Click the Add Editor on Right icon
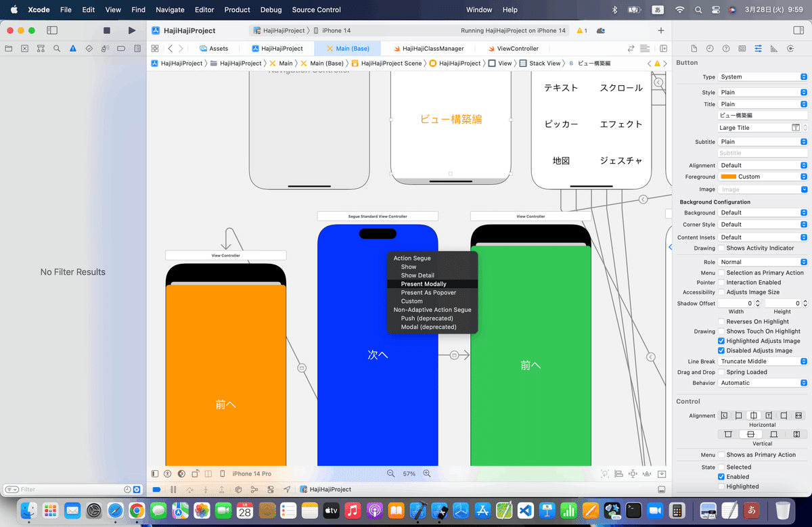Screen dimensions: 812x527 [663, 49]
